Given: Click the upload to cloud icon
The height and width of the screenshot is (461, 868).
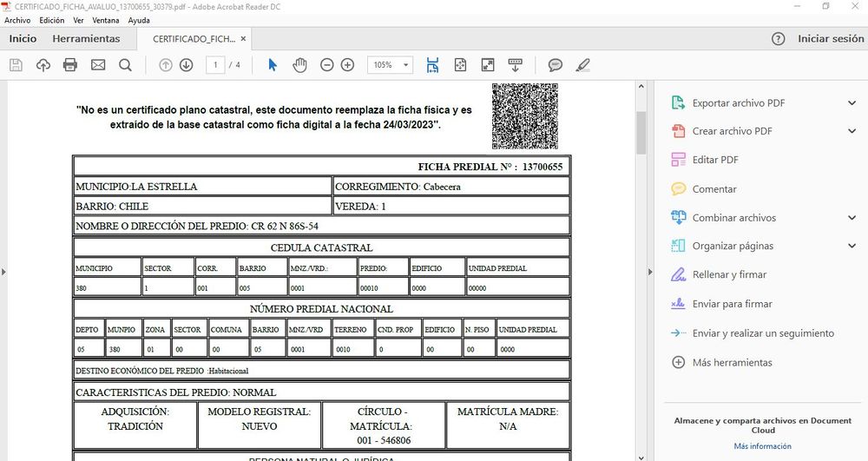Looking at the screenshot, I should pos(43,65).
